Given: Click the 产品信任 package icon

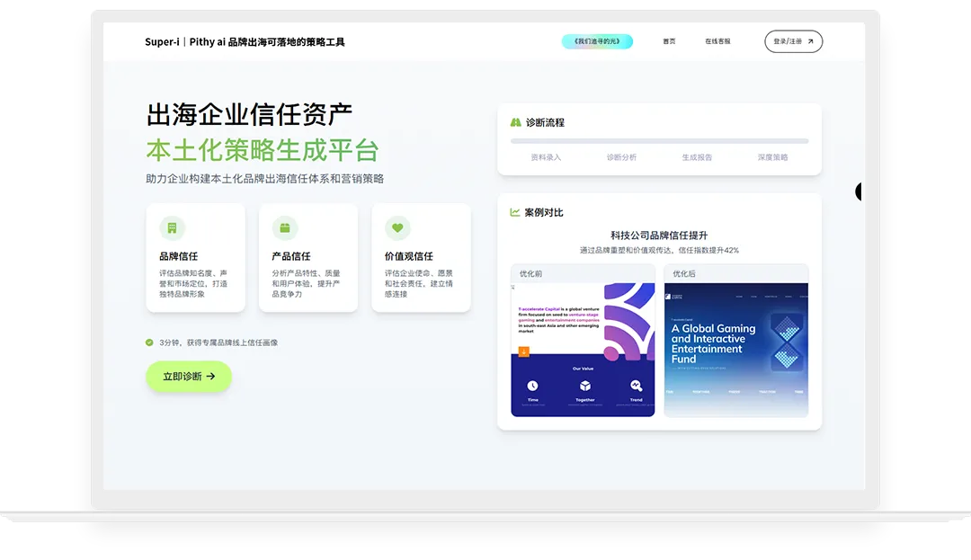Looking at the screenshot, I should coord(285,227).
